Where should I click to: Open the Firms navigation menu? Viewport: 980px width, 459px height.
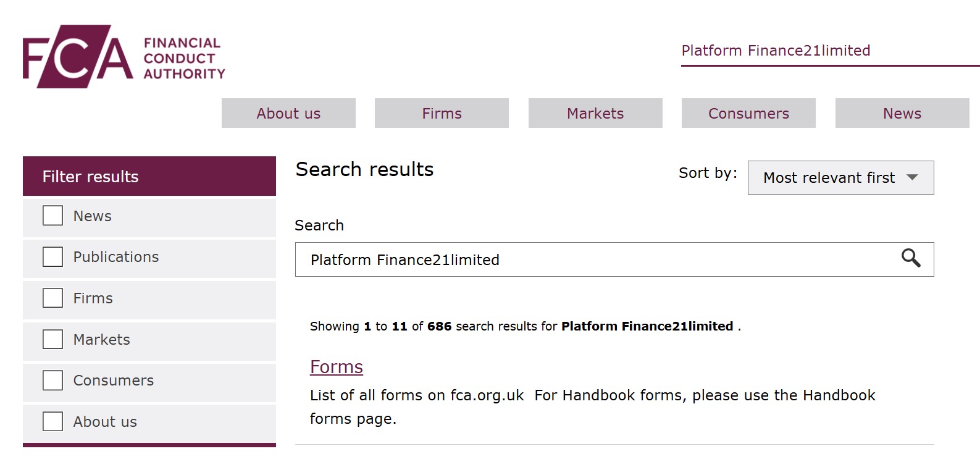coord(442,113)
